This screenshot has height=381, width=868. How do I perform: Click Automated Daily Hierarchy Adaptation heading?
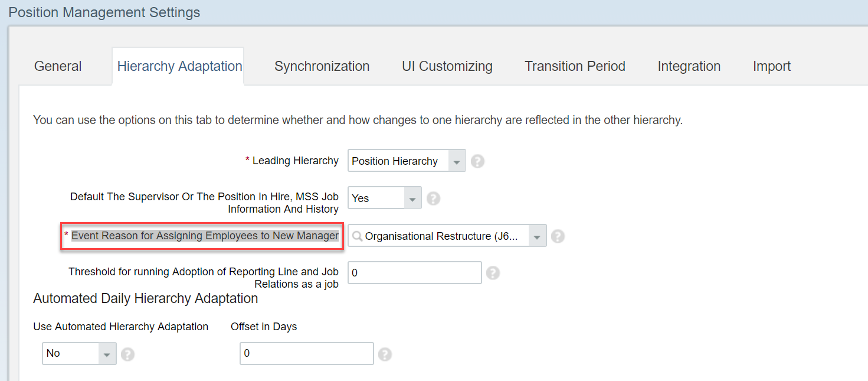tap(146, 298)
